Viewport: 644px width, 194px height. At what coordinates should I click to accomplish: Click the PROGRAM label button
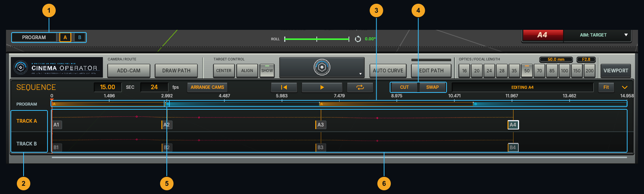pyautogui.click(x=34, y=37)
